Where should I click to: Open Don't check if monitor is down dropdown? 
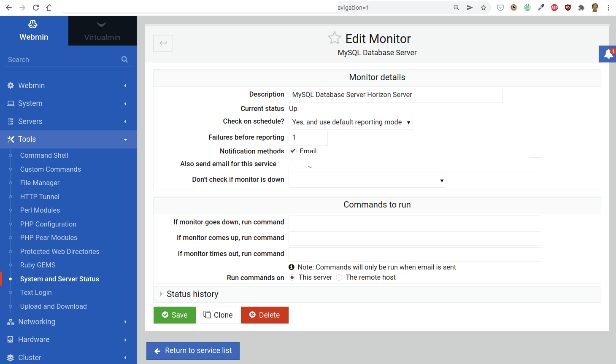tap(367, 181)
